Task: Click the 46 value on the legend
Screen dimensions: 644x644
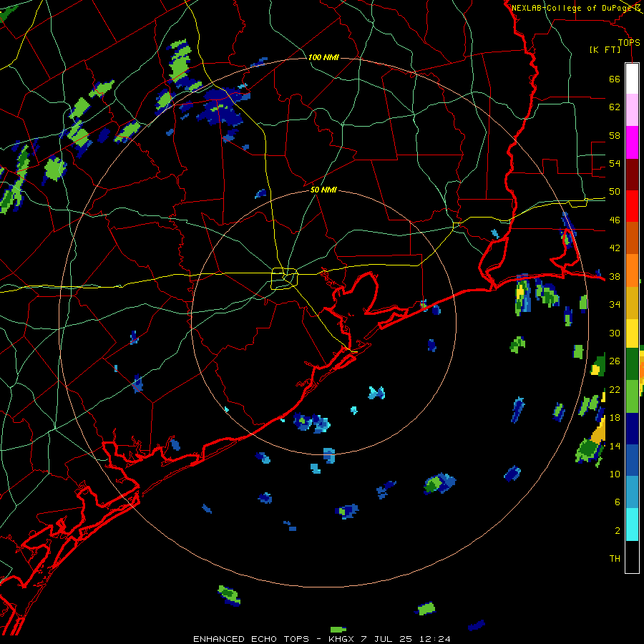Action: point(615,220)
